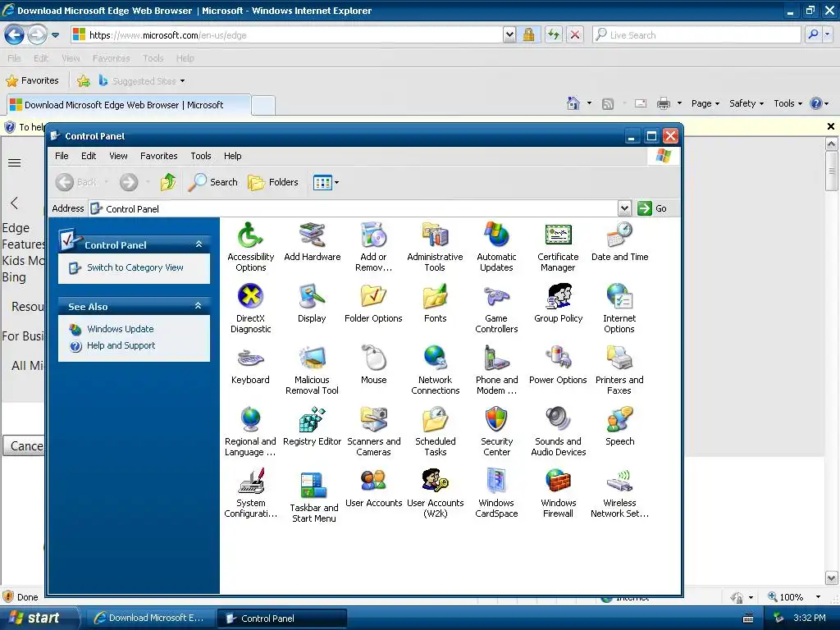This screenshot has height=630, width=840.
Task: Open Regional and Language options icon
Action: (x=250, y=420)
